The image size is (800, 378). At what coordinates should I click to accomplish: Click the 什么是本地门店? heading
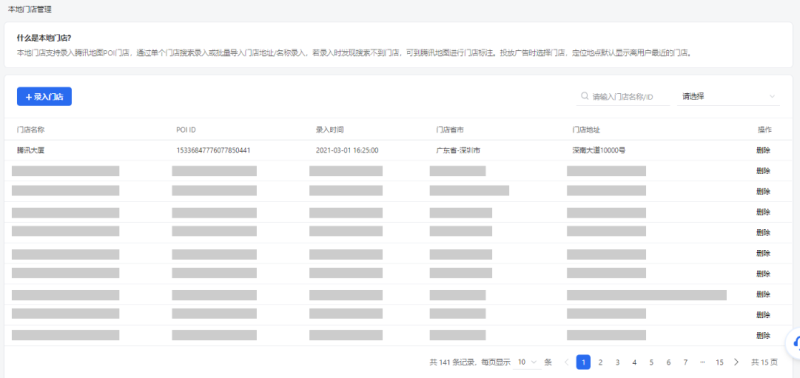[x=44, y=38]
